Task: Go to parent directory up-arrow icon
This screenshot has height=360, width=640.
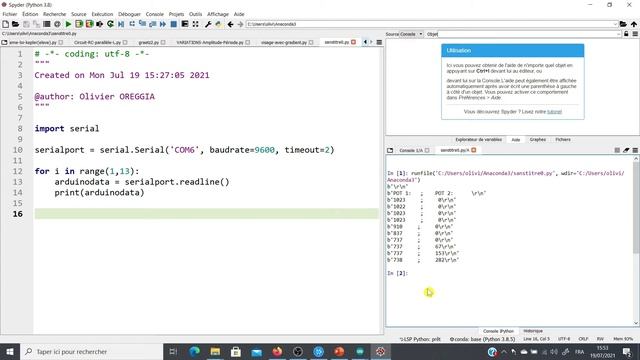Action: pos(634,24)
